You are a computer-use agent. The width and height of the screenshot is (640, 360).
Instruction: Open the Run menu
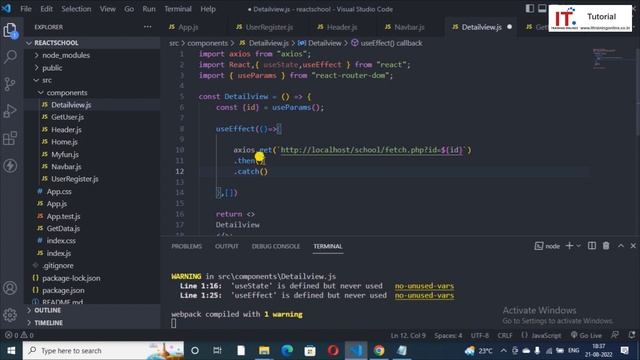149,9
